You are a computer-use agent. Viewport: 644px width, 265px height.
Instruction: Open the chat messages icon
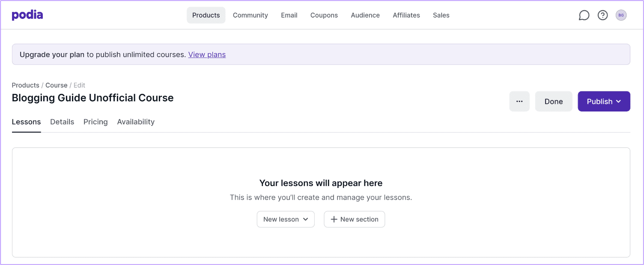click(x=584, y=15)
